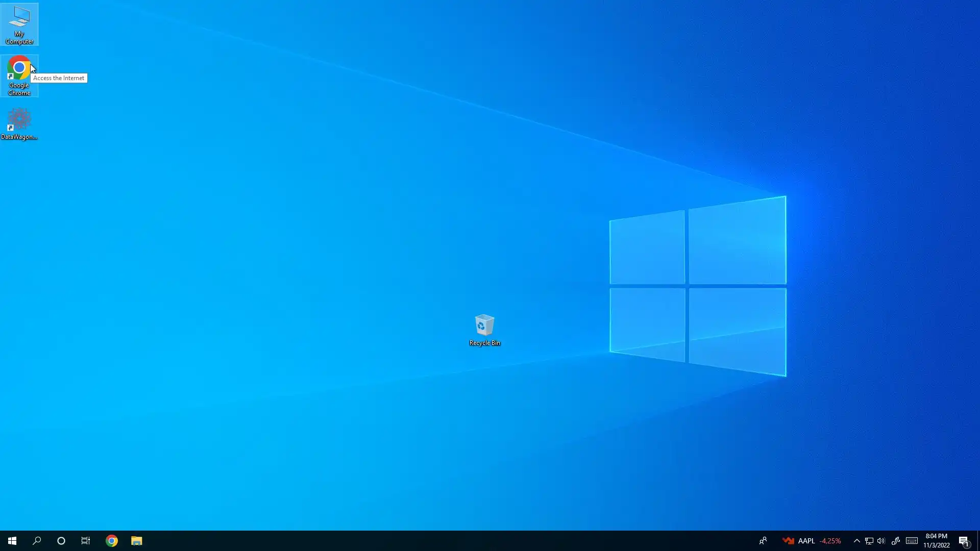Open the Windows Start menu
Viewport: 980px width, 551px height.
[x=12, y=541]
